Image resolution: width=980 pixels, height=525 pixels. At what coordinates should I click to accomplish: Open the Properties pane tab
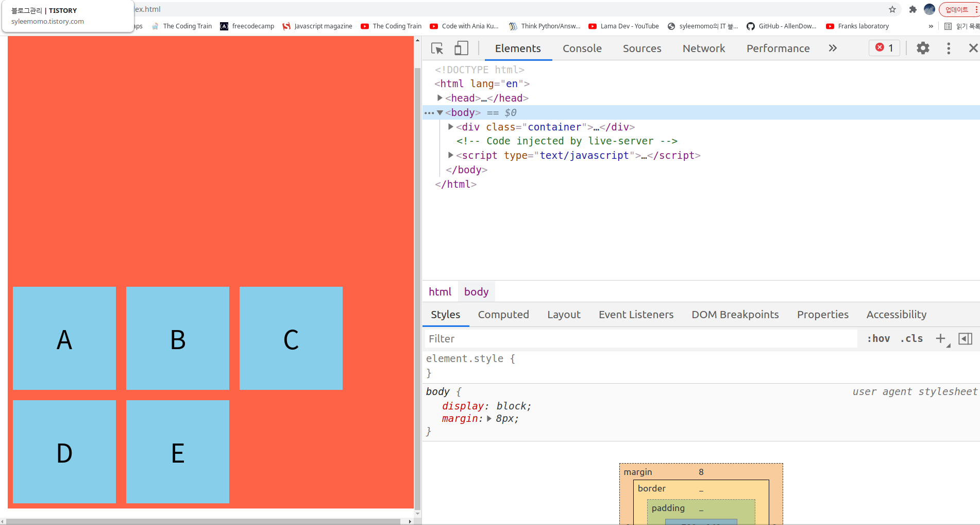click(x=823, y=315)
